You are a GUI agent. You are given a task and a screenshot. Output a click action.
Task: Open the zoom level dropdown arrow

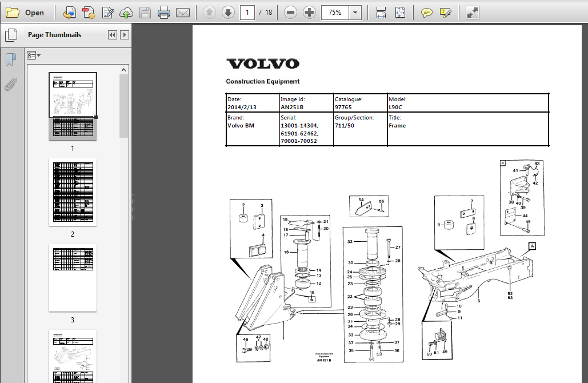pyautogui.click(x=355, y=13)
